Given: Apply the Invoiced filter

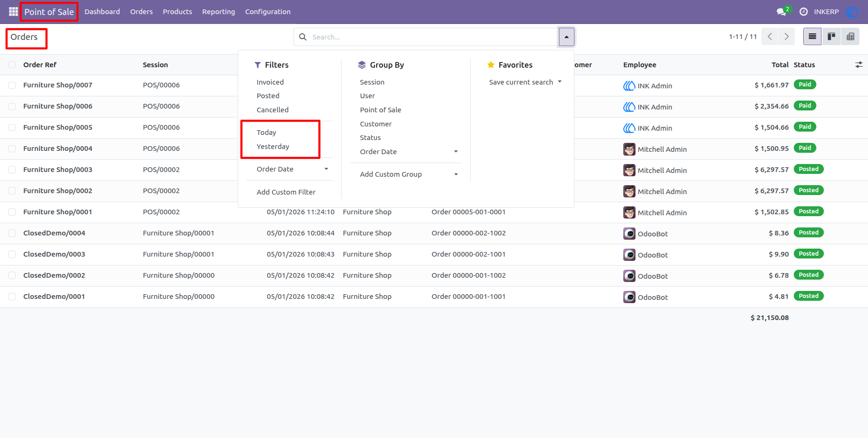Looking at the screenshot, I should (270, 82).
